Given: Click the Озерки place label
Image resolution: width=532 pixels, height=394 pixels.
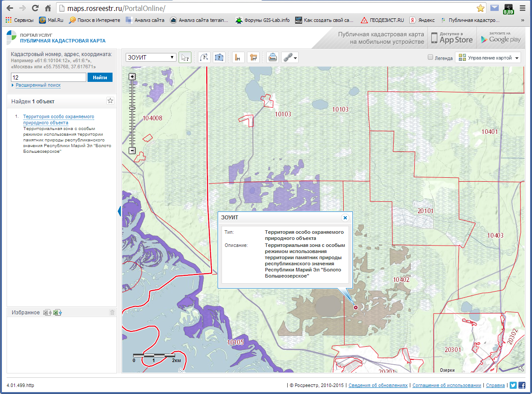Looking at the screenshot, I should [447, 370].
